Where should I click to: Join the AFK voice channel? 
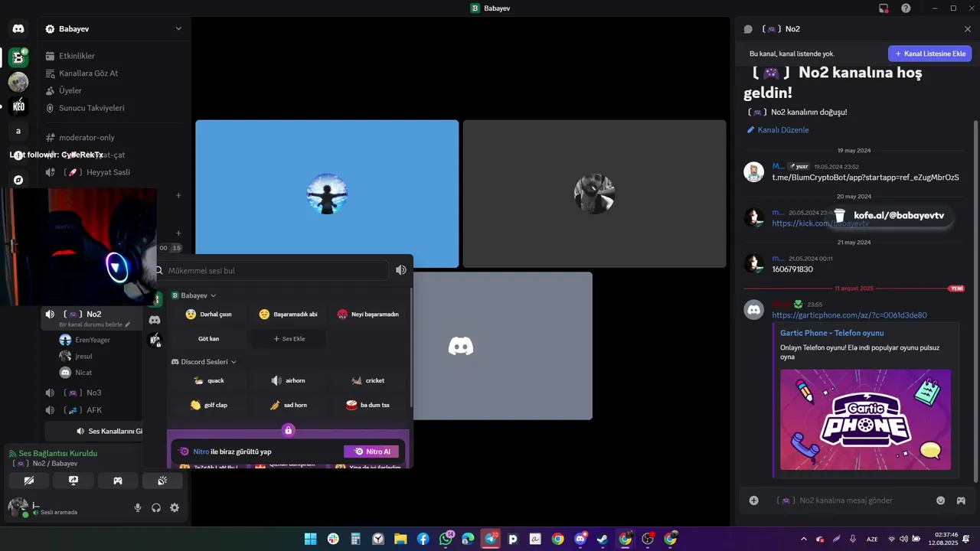pyautogui.click(x=93, y=410)
